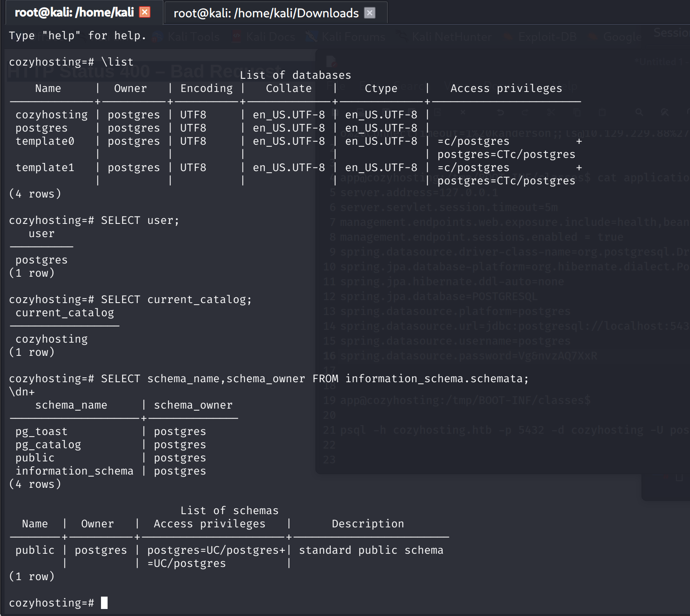Click the 'List of schemas' heading
Screen dimensions: 690x616
[x=230, y=510]
